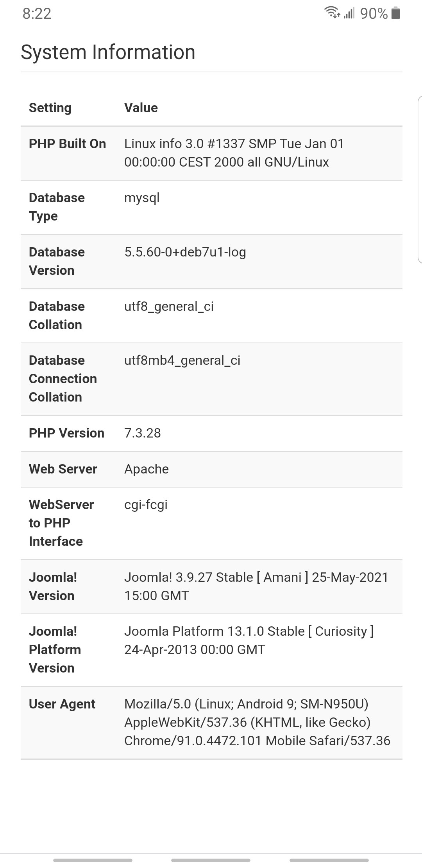This screenshot has width=422, height=868.
Task: Tap the database version 5.5.60-0+deb7u1-log value
Action: point(185,252)
